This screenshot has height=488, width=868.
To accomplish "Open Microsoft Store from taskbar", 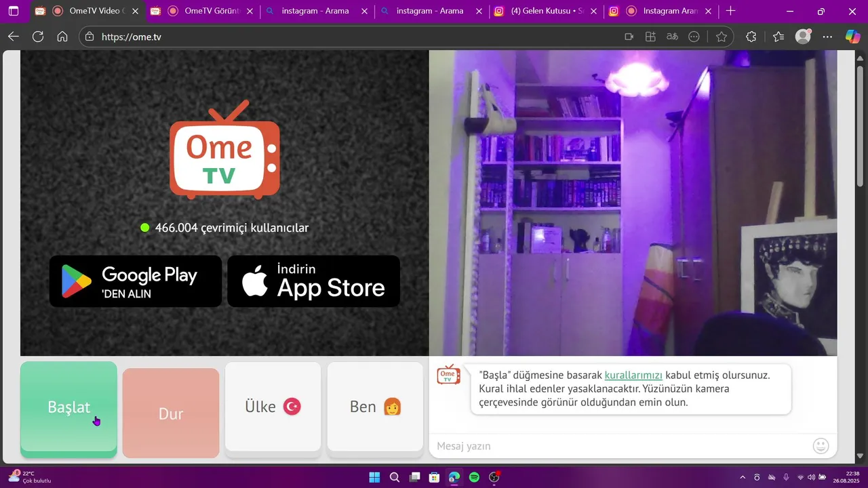I will (434, 477).
